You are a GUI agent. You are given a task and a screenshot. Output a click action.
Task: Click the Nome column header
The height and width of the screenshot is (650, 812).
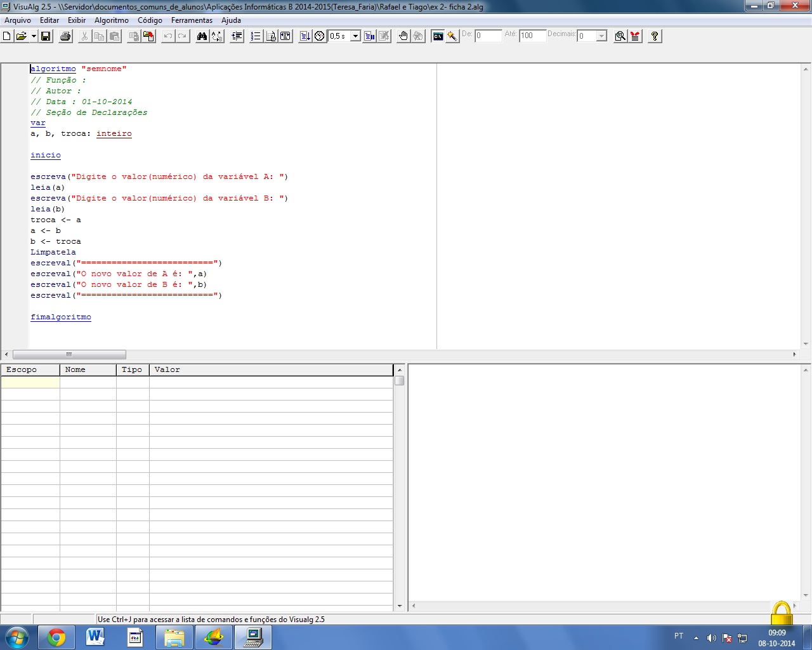(x=88, y=369)
